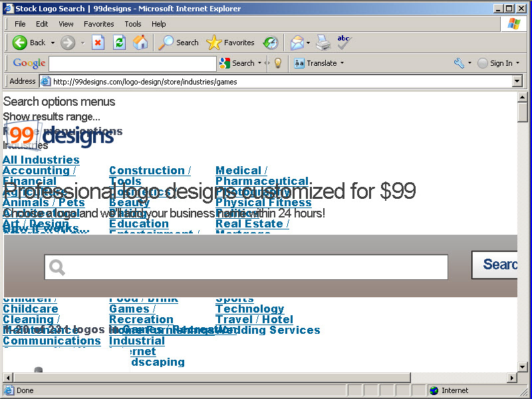Open the Help menu
The height and width of the screenshot is (399, 532).
coord(158,24)
